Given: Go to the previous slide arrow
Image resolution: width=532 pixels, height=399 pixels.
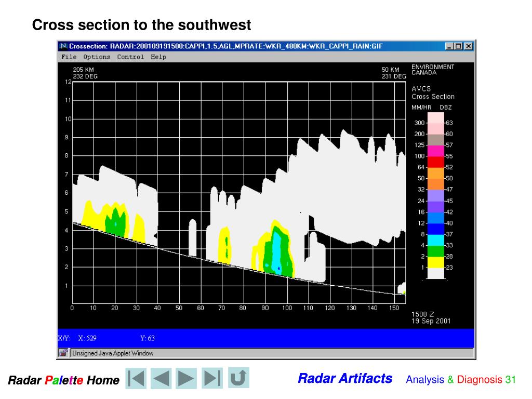Looking at the screenshot, I should click(x=161, y=378).
